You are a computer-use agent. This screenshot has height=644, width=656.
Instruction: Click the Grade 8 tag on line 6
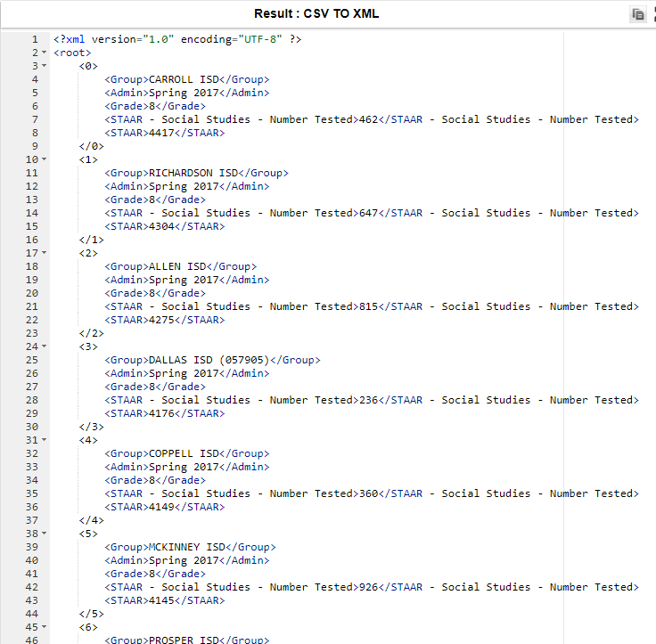[x=155, y=106]
